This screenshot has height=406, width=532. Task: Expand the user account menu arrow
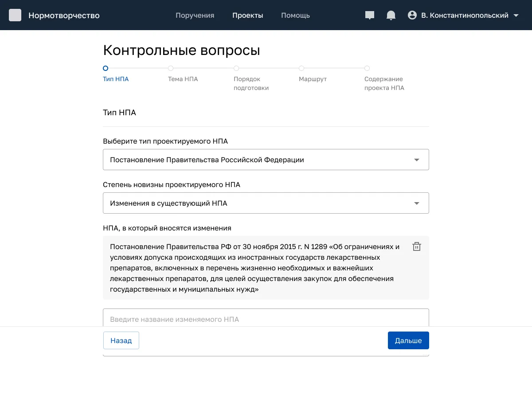[516, 16]
